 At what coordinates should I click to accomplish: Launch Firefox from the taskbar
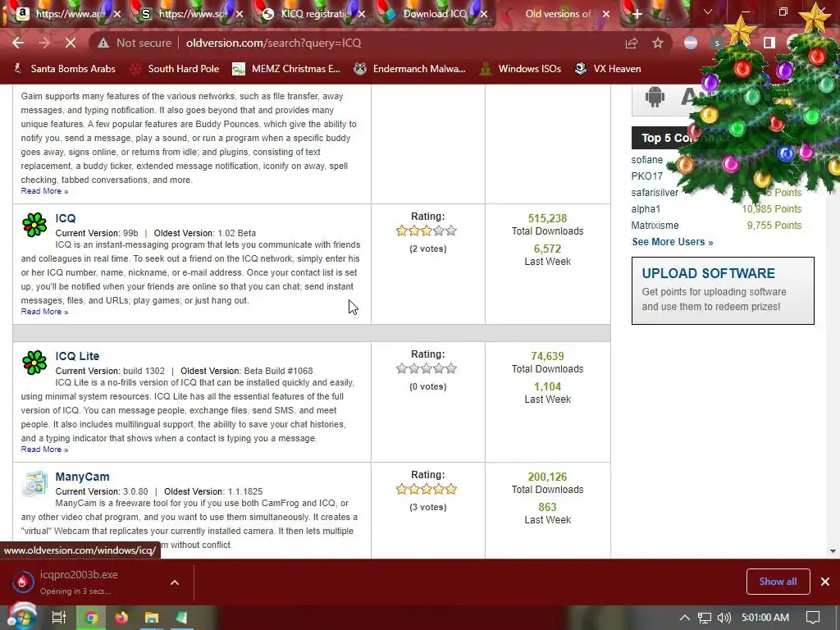click(x=121, y=618)
